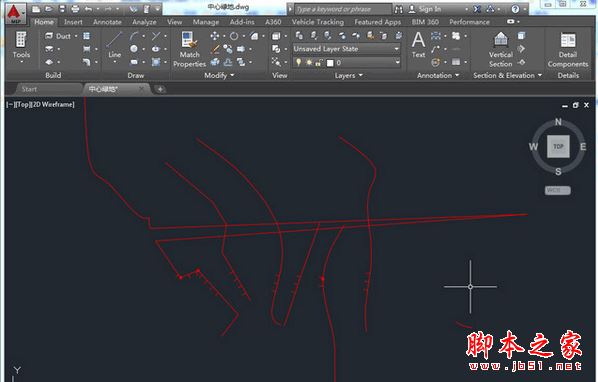
Task: Open the Line tool dropdown arrow
Action: [x=114, y=62]
